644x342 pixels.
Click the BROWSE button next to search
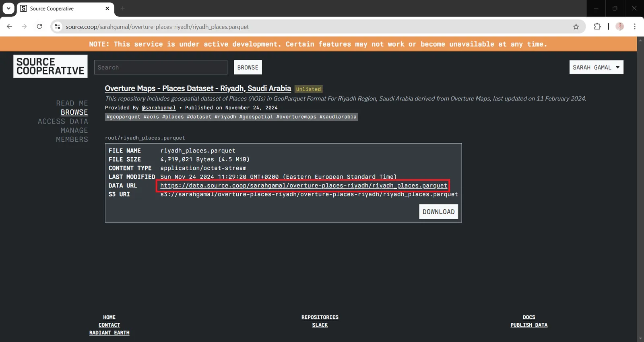pos(248,67)
